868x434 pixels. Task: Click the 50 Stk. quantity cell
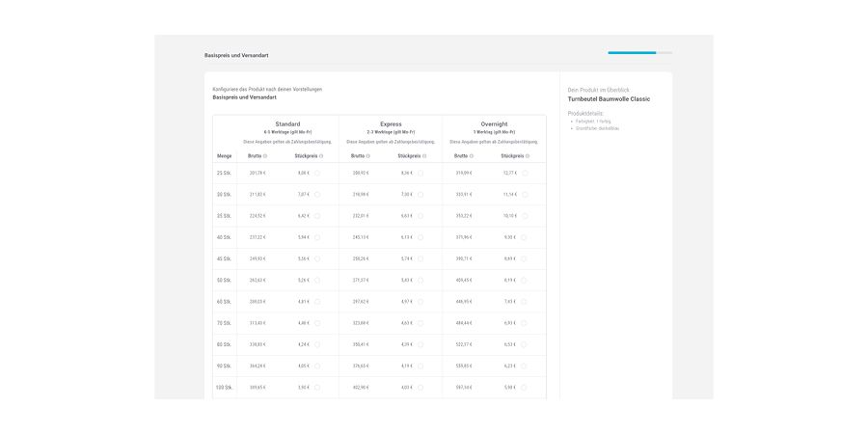click(x=224, y=280)
